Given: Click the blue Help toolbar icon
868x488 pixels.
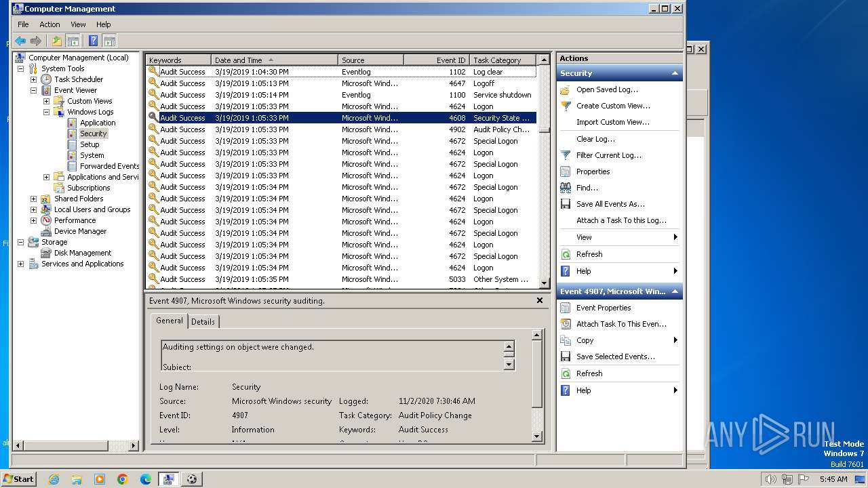Looking at the screenshot, I should (94, 41).
